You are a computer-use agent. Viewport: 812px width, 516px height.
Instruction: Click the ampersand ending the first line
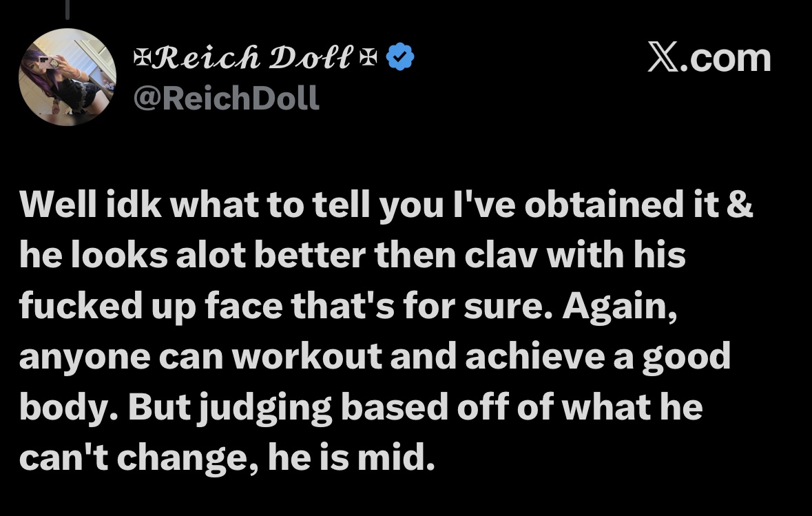[x=740, y=204]
